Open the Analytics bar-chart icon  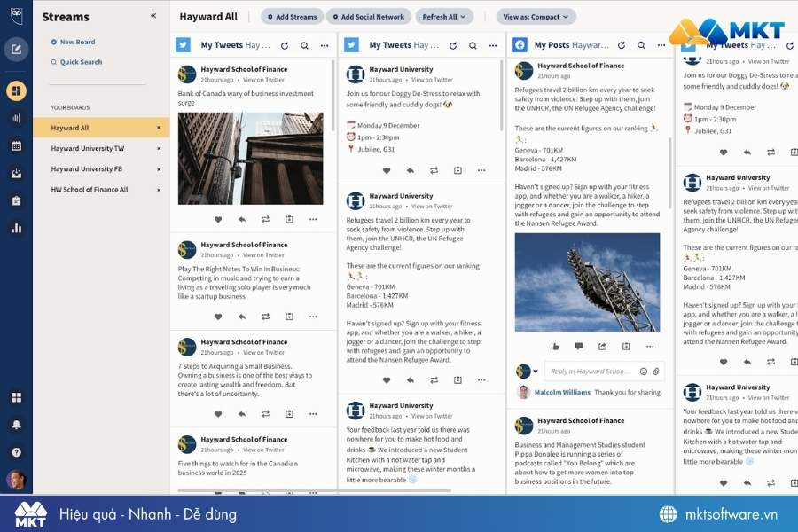[15, 228]
